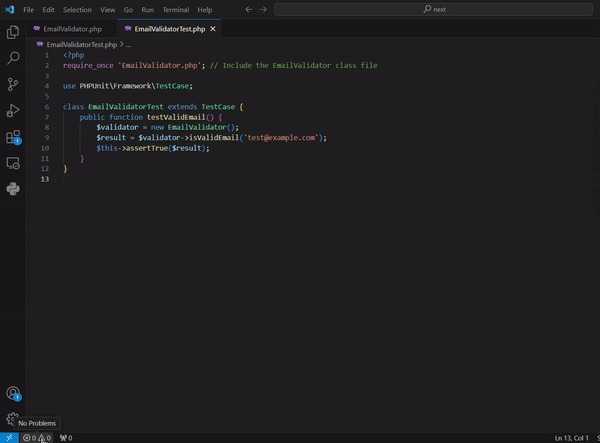Image resolution: width=600 pixels, height=443 pixels.
Task: Click EmailValidatorTest.php in the breadcrumb
Action: (x=82, y=45)
